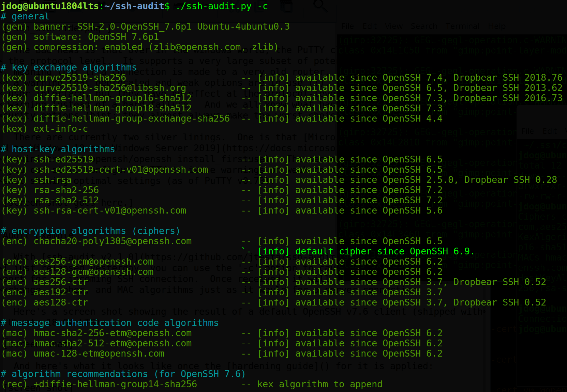
Task: Click the 'ext-info-c' kex entry
Action: click(61, 129)
